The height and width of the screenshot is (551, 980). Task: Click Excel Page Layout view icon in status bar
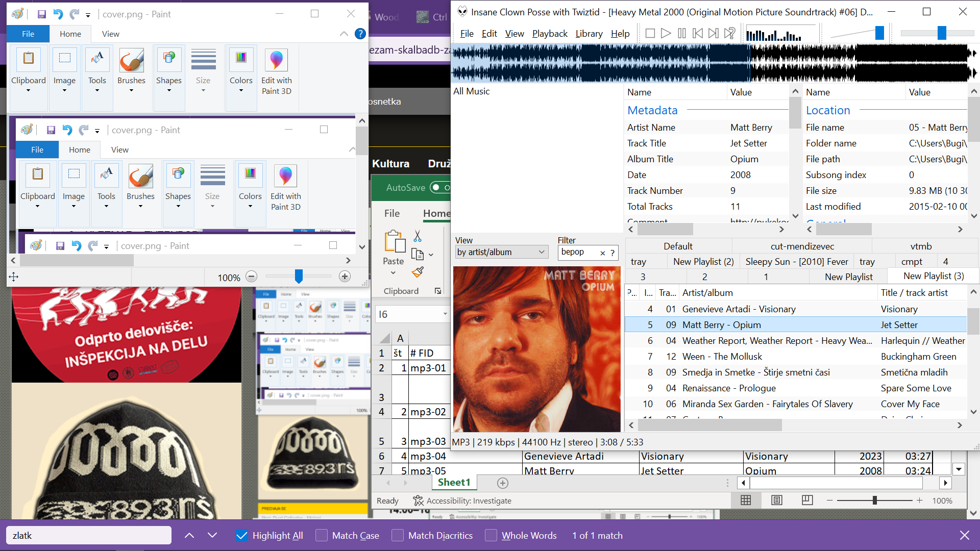776,500
